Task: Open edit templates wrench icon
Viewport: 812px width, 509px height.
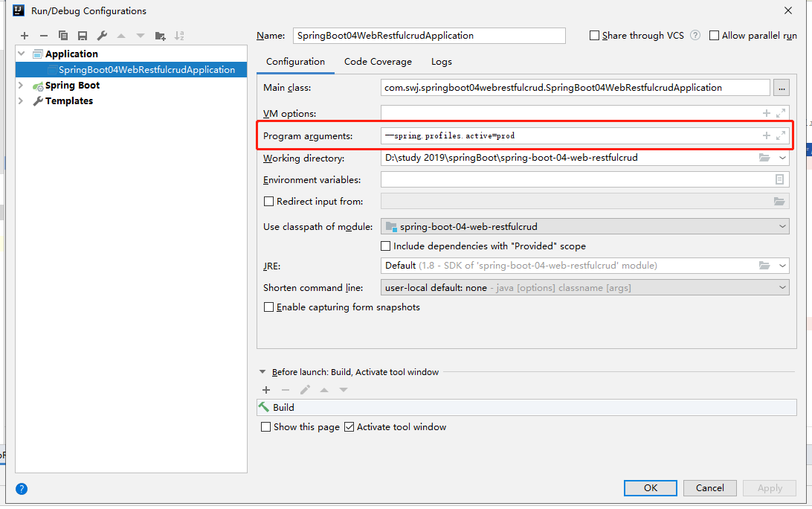Action: pos(102,36)
